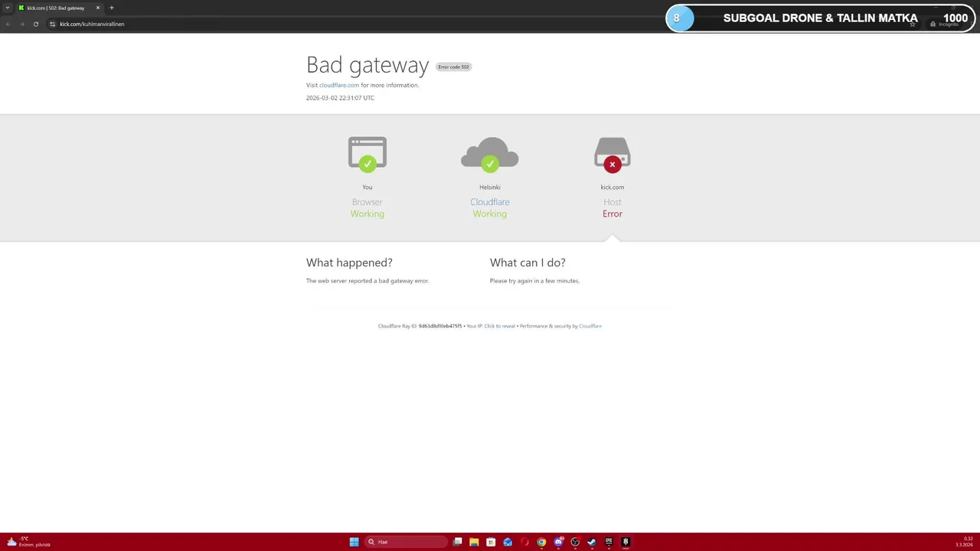Image resolution: width=980 pixels, height=551 pixels.
Task: Click the kick.com host error icon
Action: (612, 154)
